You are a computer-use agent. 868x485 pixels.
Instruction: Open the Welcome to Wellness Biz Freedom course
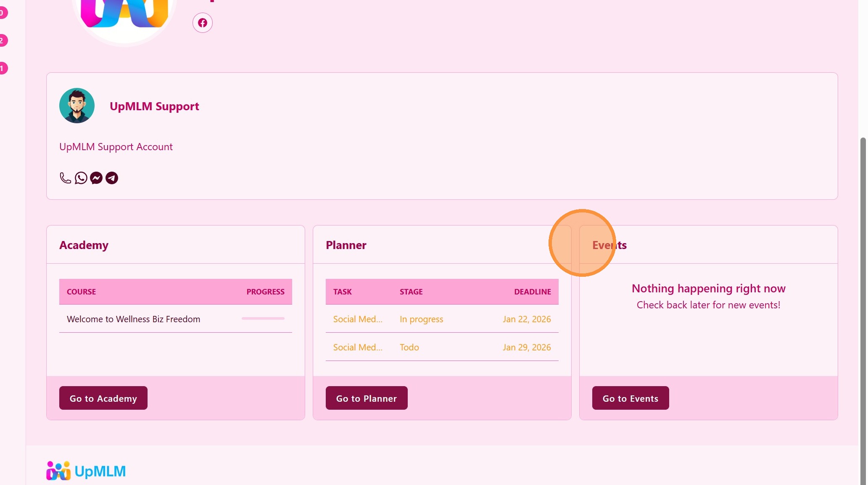point(133,319)
